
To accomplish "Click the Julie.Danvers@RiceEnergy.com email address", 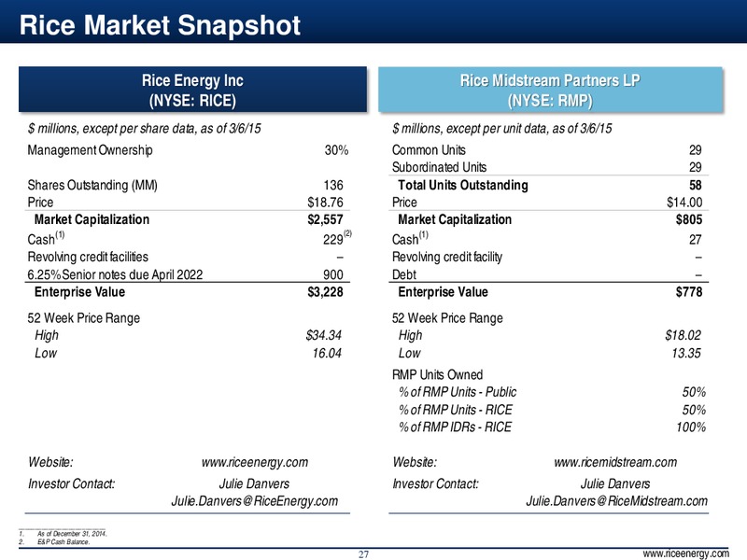I will coord(254,501).
